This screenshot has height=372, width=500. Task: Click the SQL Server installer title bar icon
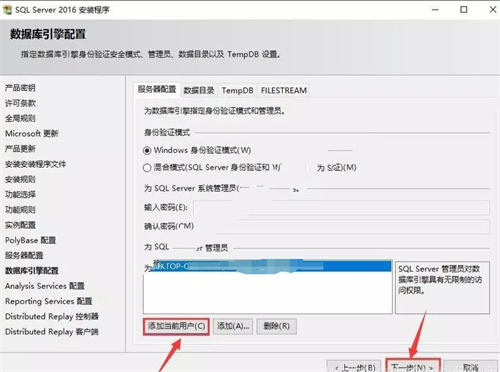tap(7, 10)
